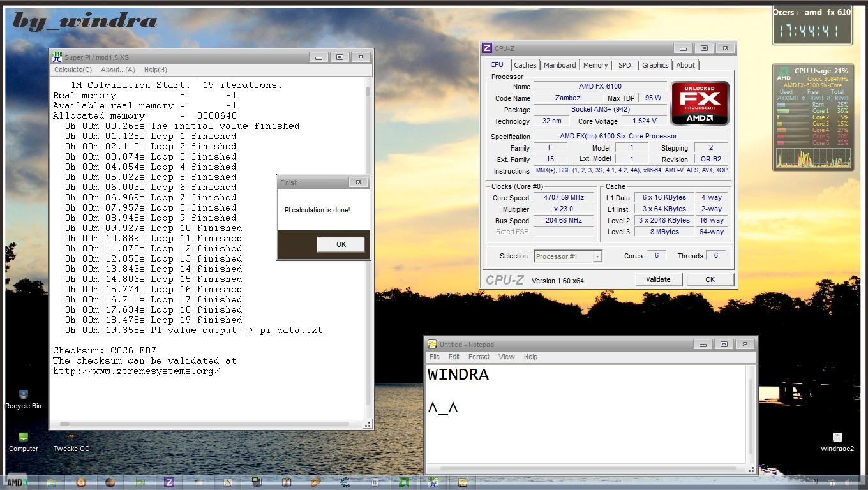
Task: Click the Core Voltage value 1.524 V
Action: point(644,121)
